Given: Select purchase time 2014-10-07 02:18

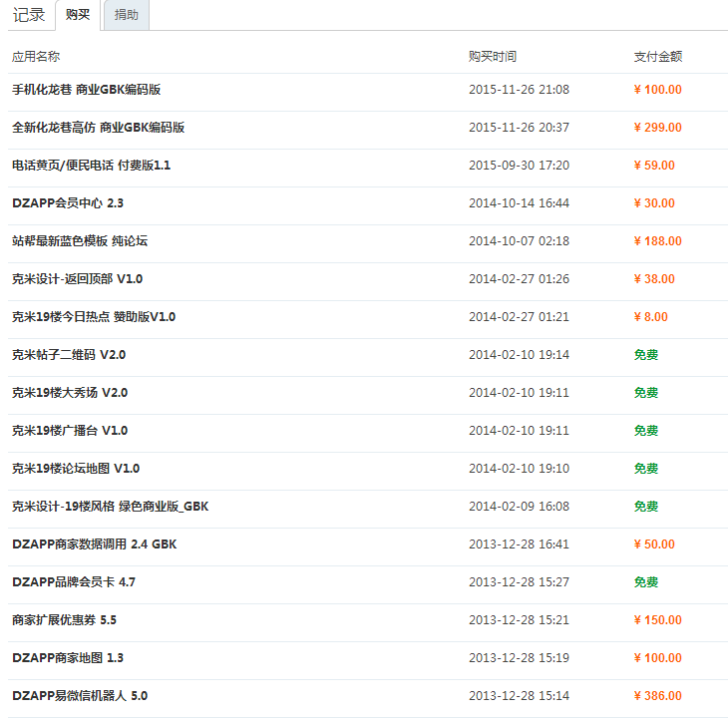Looking at the screenshot, I should [x=519, y=241].
